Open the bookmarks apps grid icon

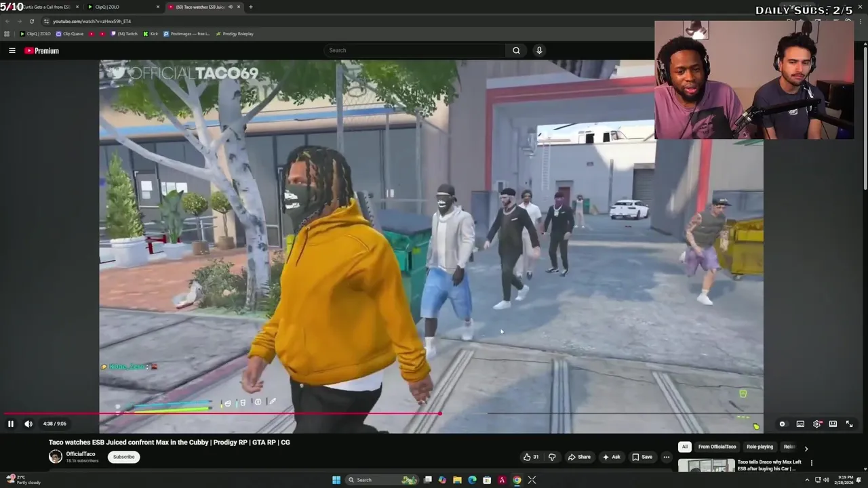7,34
